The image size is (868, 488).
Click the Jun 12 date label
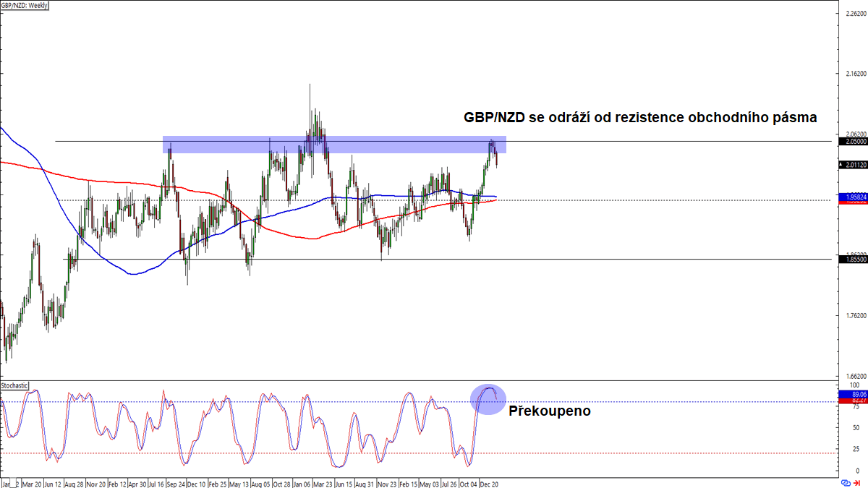pyautogui.click(x=54, y=483)
